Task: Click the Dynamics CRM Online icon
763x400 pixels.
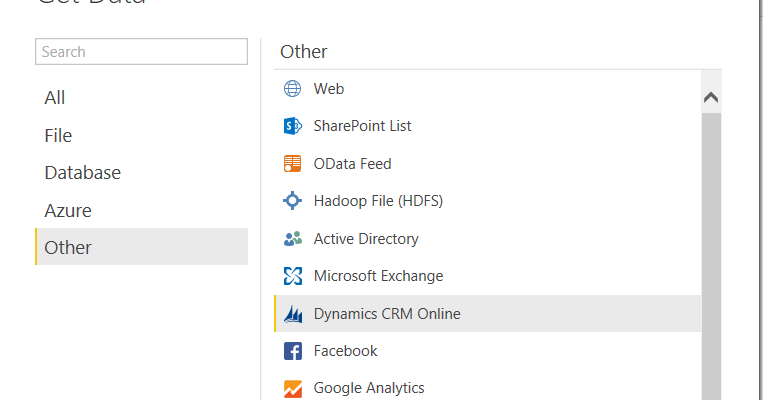Action: click(292, 314)
